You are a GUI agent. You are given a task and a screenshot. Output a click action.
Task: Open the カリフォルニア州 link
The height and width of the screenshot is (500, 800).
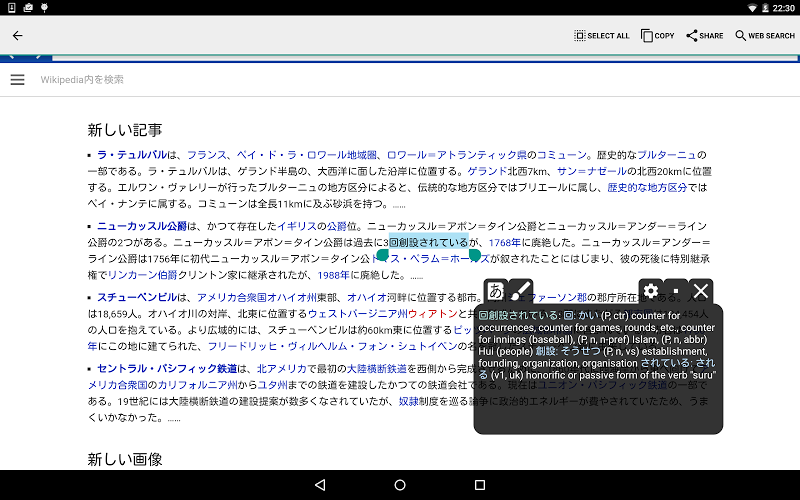click(197, 385)
